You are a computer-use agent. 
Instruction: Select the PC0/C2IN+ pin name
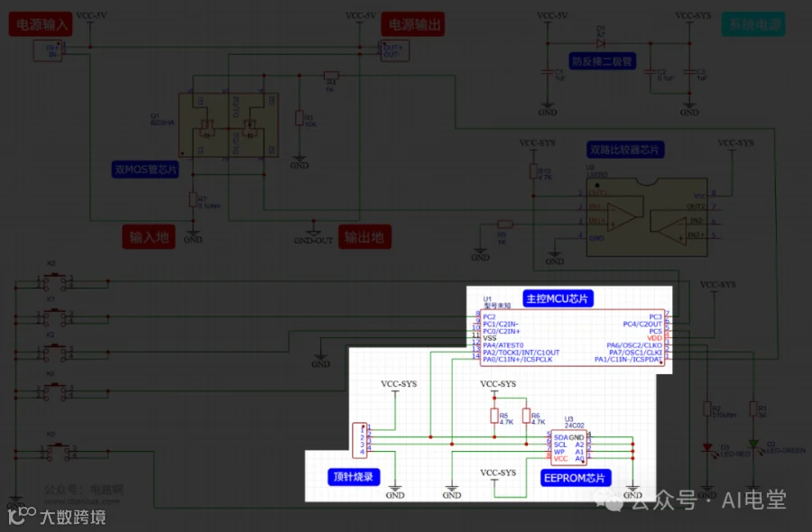tap(502, 331)
